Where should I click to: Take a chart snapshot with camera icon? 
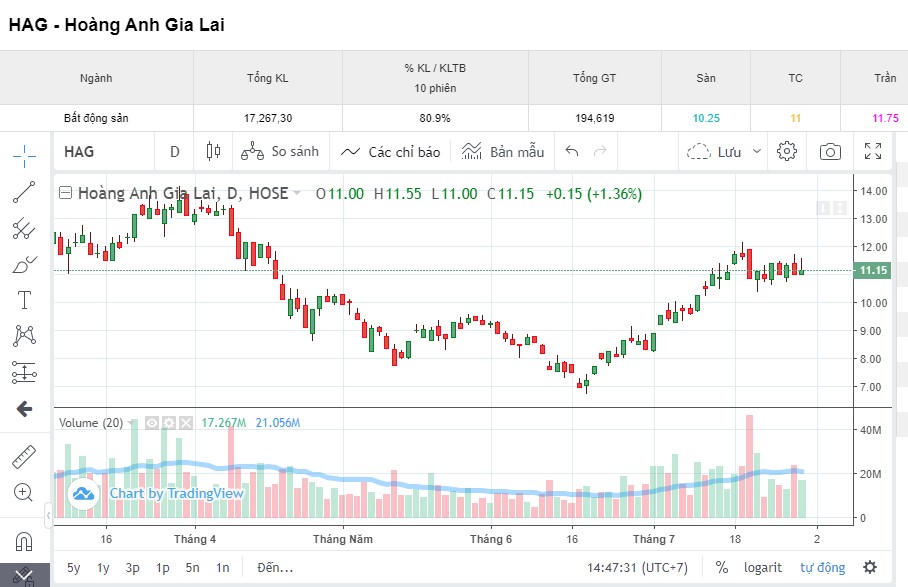pos(829,152)
